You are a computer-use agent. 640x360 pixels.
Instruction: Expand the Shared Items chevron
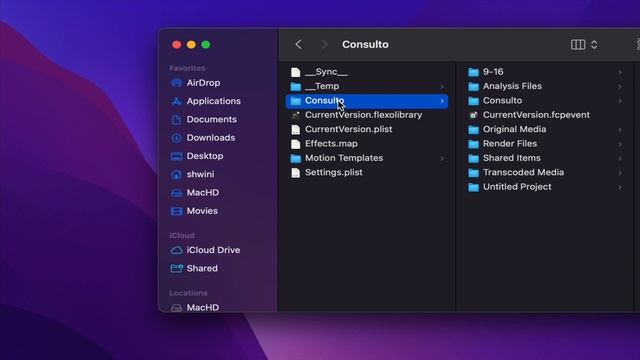pyautogui.click(x=620, y=158)
